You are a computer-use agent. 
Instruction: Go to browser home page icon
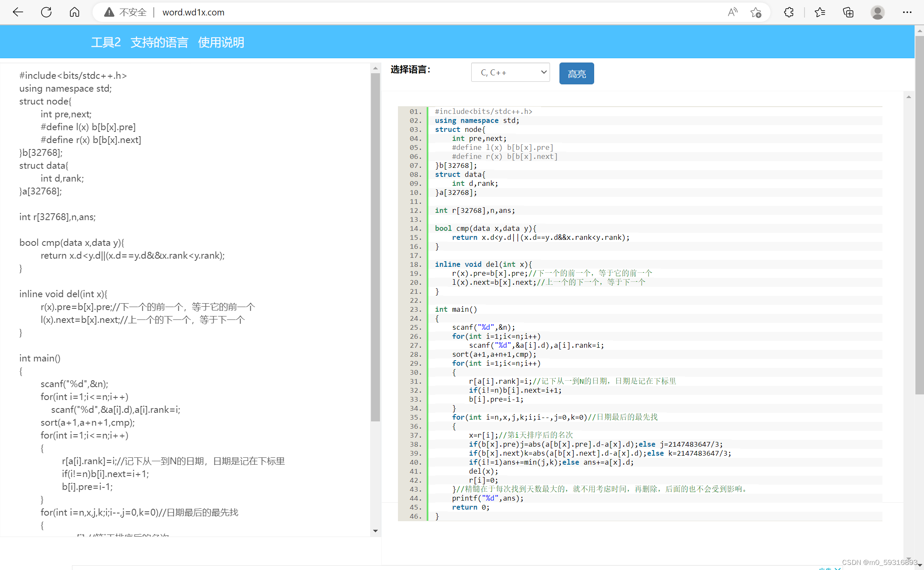(75, 12)
